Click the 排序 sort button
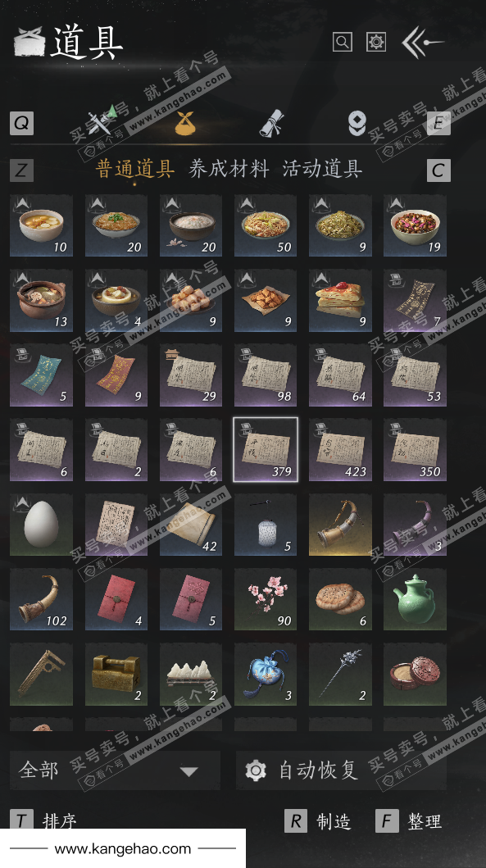The image size is (486, 868). [x=43, y=821]
